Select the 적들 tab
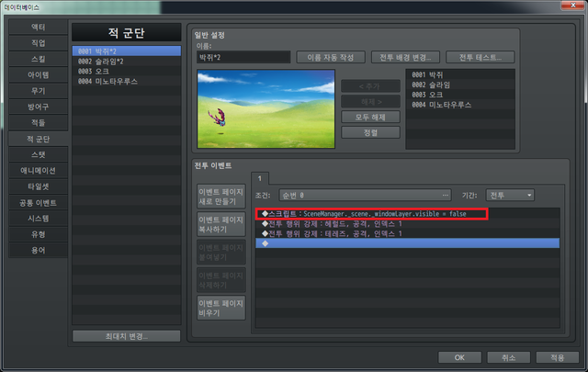 [x=39, y=123]
